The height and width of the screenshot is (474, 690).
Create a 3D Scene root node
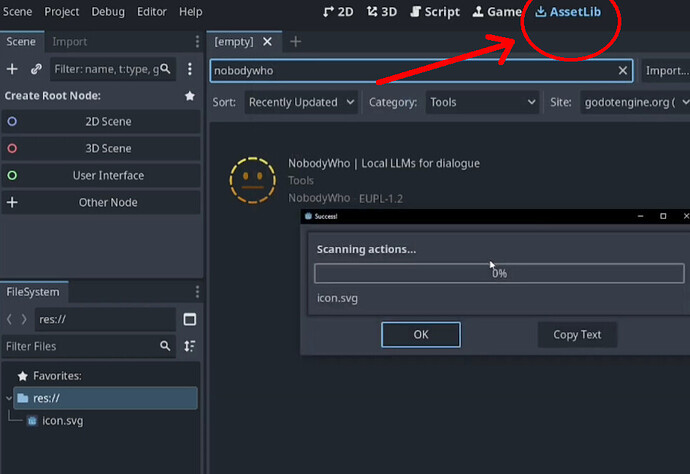[101, 148]
